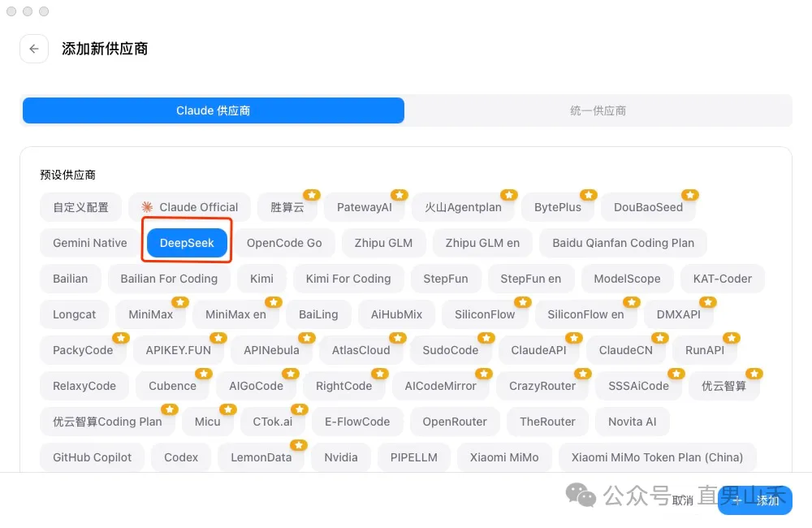
Task: Select the AiHubMix provider
Action: 397,314
